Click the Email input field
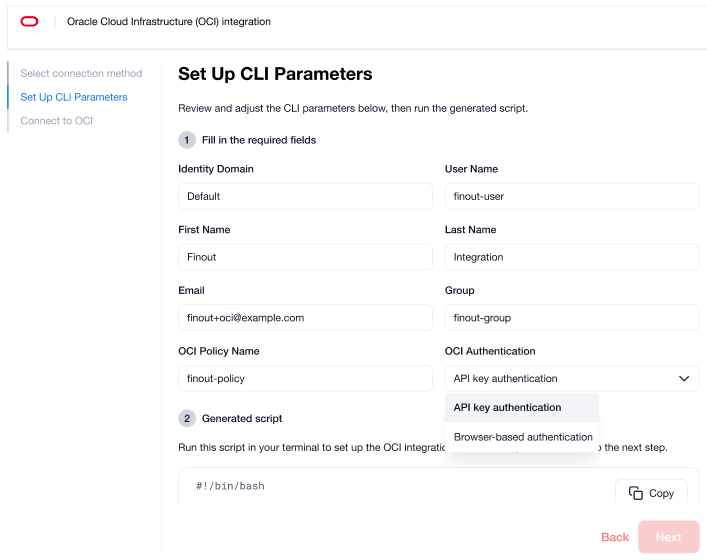707x560 pixels. tap(305, 318)
